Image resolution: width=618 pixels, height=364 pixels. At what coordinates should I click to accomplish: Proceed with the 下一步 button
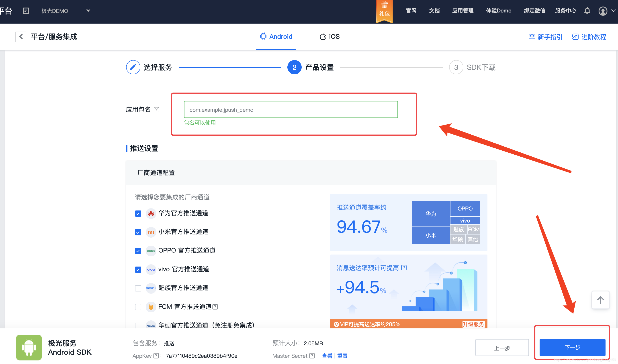[x=572, y=347]
